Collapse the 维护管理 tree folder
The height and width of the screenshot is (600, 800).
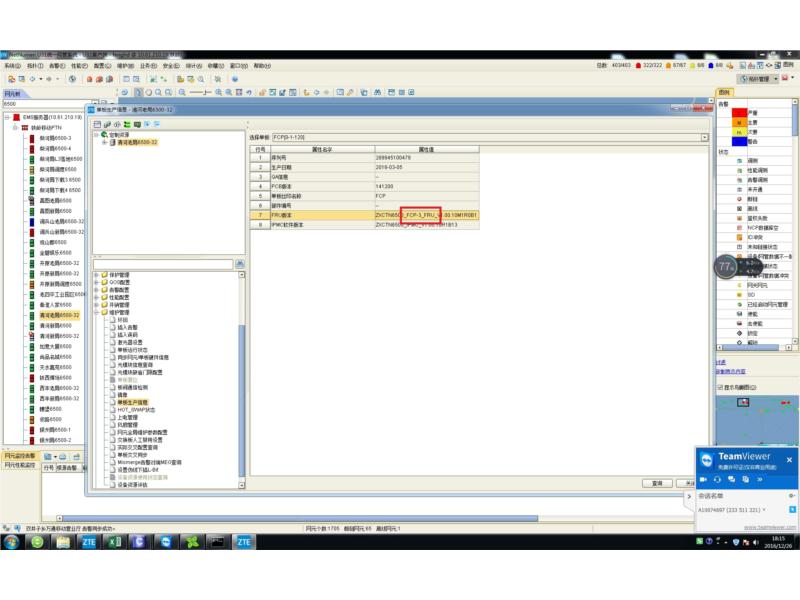[x=97, y=312]
